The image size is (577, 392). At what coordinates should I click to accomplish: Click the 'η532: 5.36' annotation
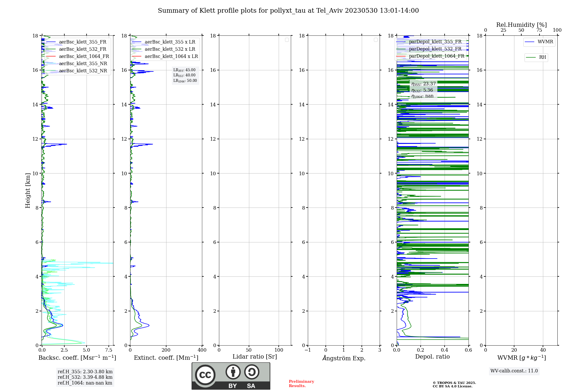click(x=422, y=90)
